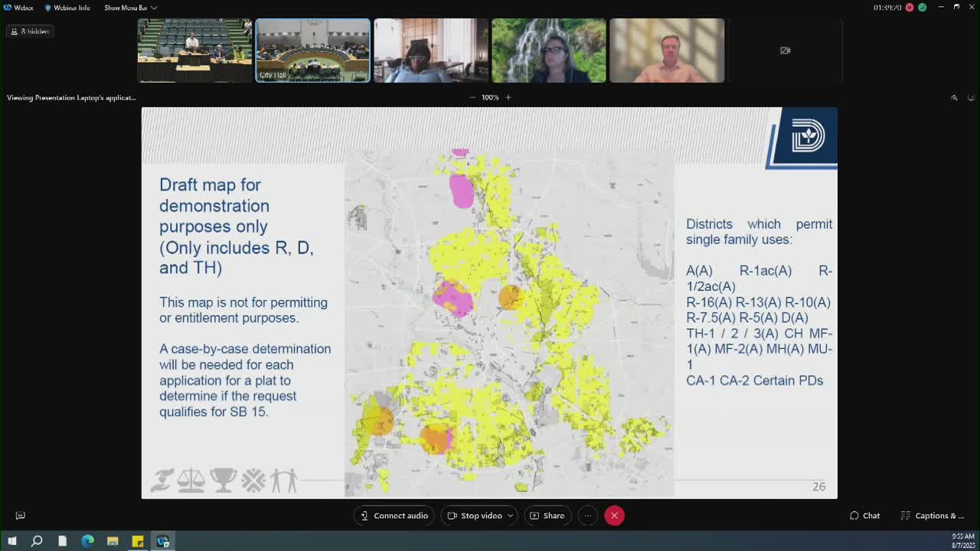Expand the Show Menu Bar dropdown
This screenshot has width=980, height=551.
point(131,8)
